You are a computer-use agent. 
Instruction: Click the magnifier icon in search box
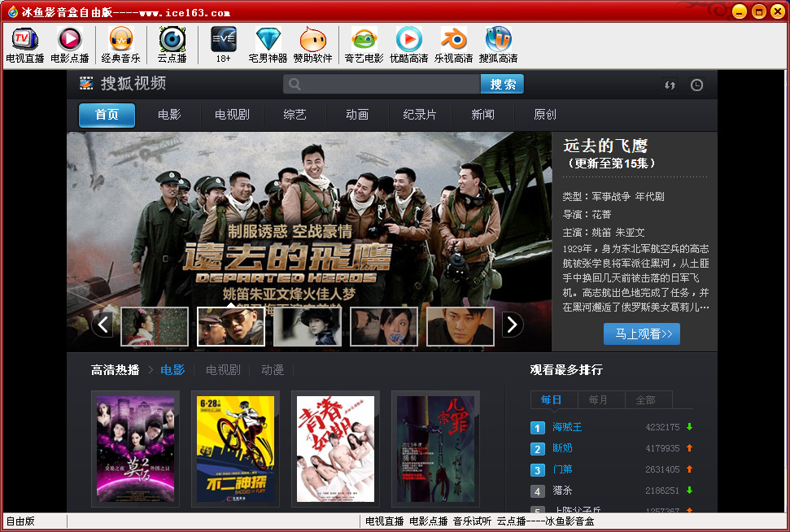tap(295, 84)
